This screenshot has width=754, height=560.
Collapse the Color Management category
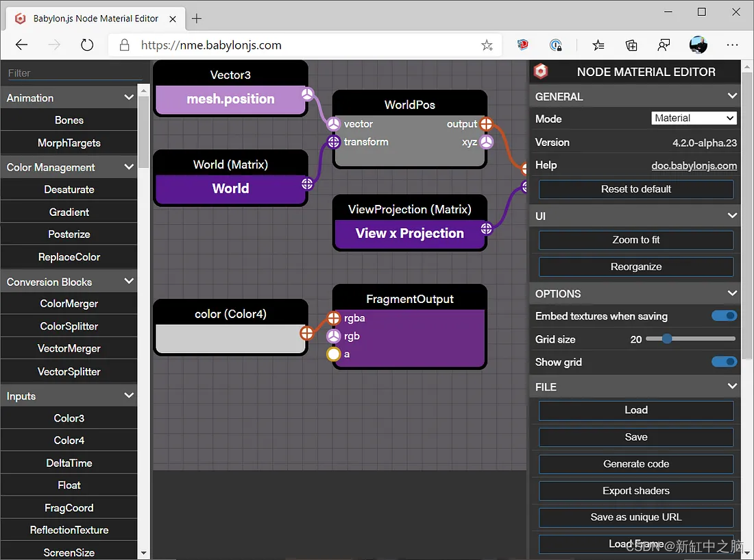(129, 167)
